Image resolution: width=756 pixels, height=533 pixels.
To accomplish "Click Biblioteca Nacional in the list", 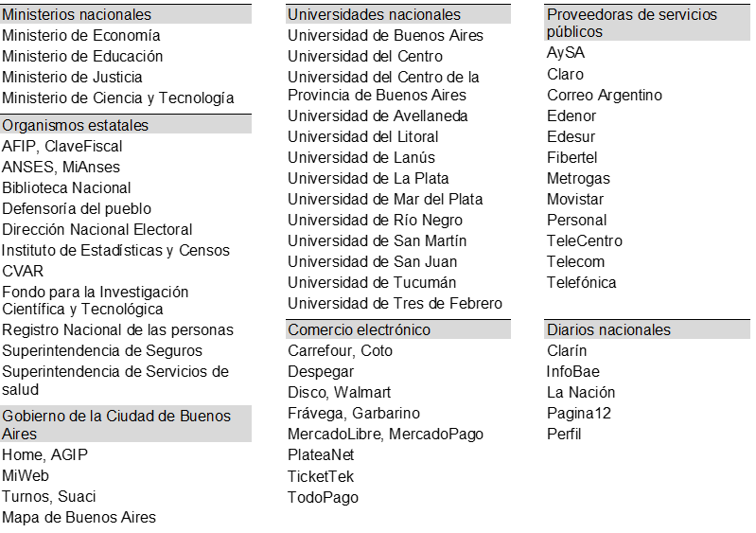I will [66, 188].
